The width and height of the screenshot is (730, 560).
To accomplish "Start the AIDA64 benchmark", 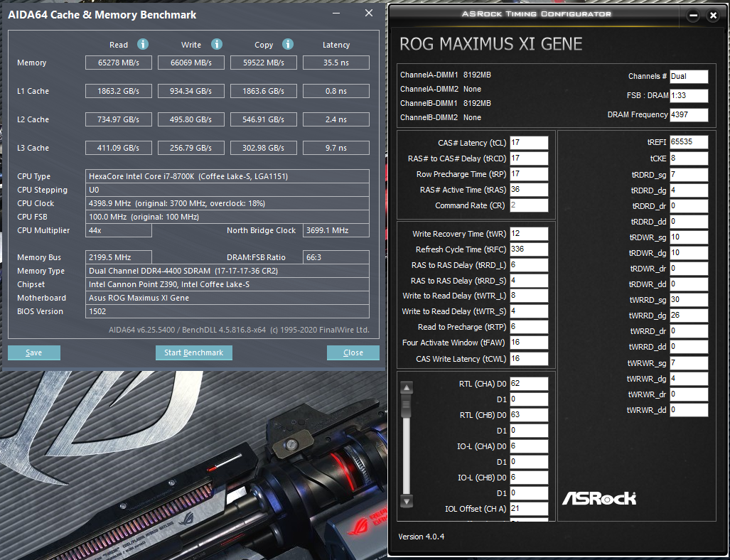I will (x=193, y=352).
